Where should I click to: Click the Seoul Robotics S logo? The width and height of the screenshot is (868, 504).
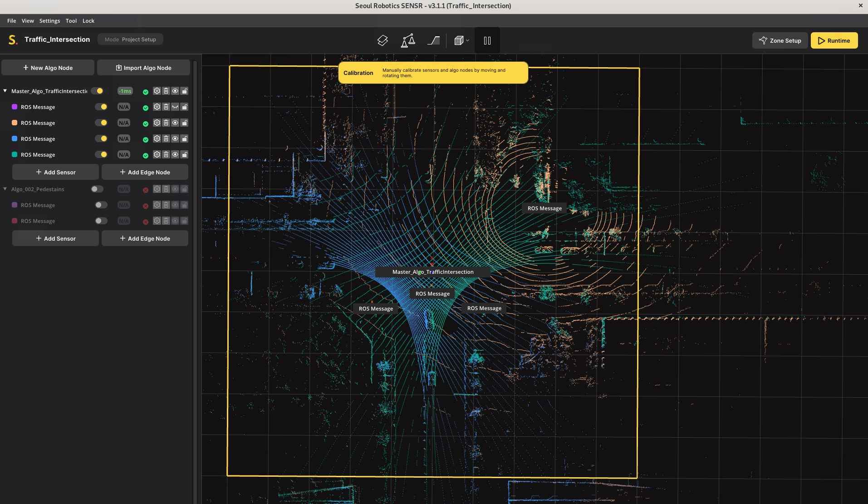pos(13,40)
